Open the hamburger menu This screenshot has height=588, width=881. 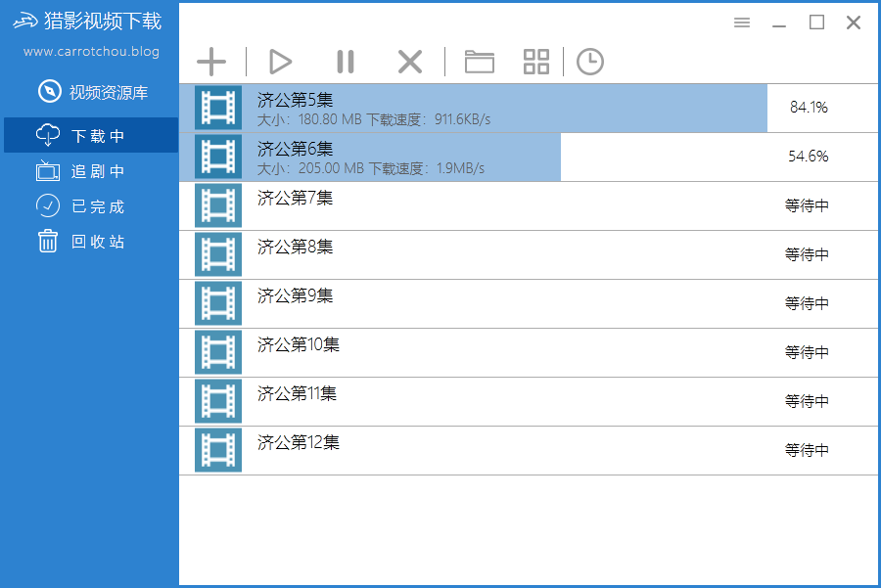[x=741, y=22]
